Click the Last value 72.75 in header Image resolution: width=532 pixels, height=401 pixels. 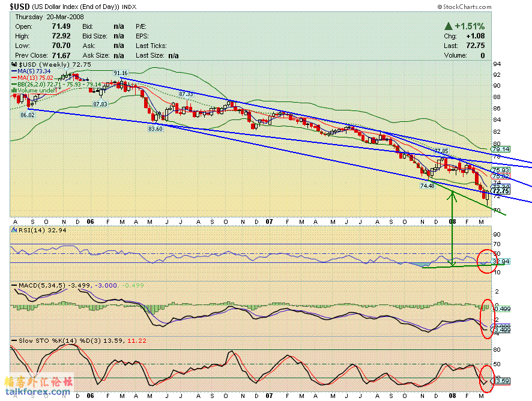pyautogui.click(x=476, y=46)
